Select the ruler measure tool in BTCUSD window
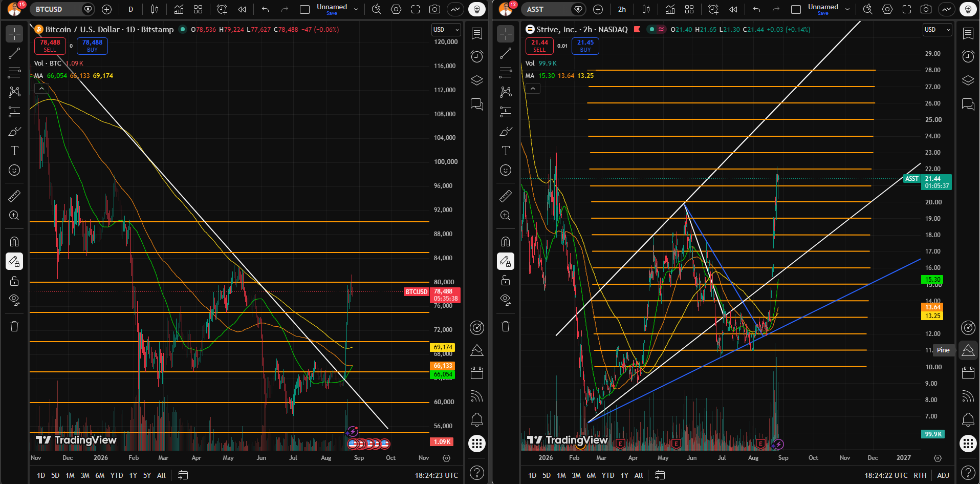Image resolution: width=980 pixels, height=484 pixels. [x=14, y=196]
